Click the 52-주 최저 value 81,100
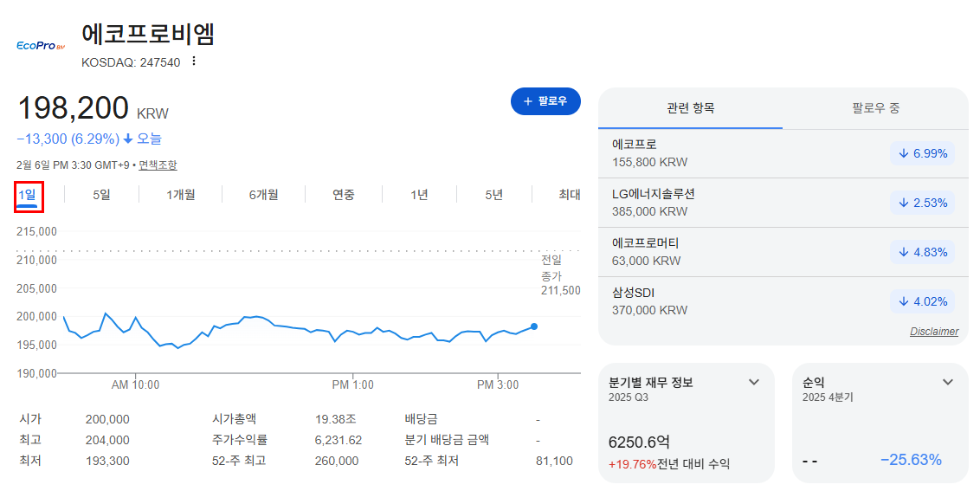The width and height of the screenshot is (980, 491). (x=554, y=461)
